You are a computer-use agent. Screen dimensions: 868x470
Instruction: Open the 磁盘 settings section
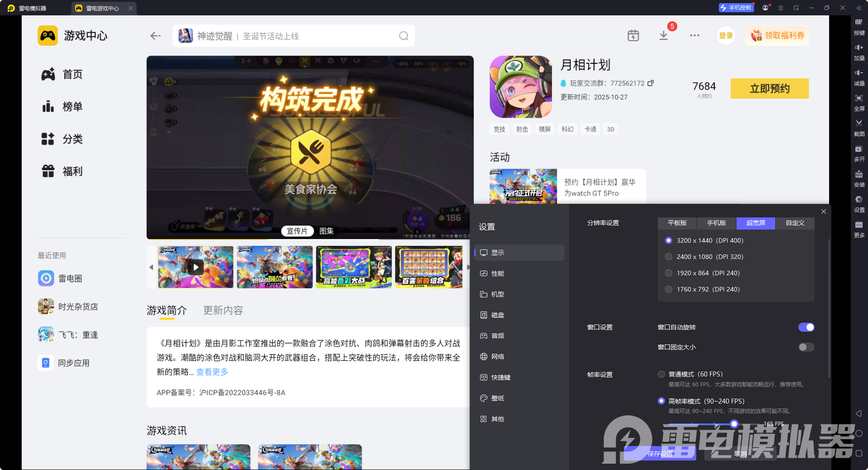click(x=519, y=315)
